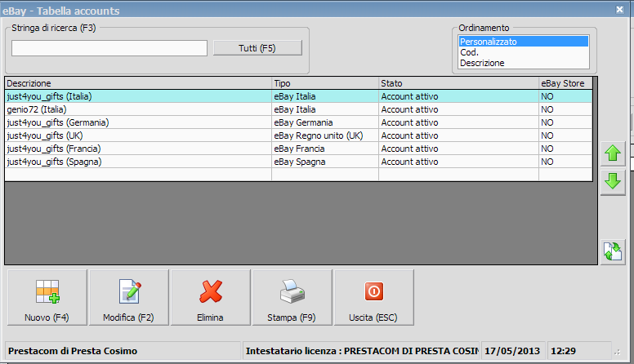Image resolution: width=634 pixels, height=364 pixels.
Task: Sort by Descrizione column header
Action: 138,83
